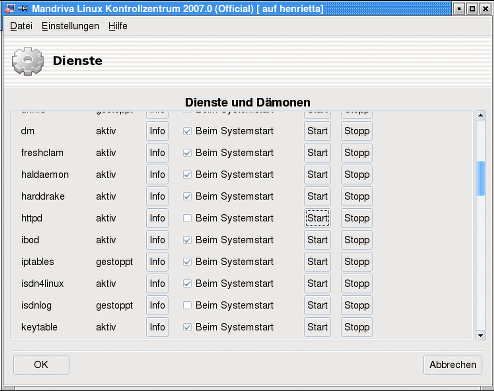Stop the harddrake service
The height and width of the screenshot is (391, 494).
pos(357,196)
